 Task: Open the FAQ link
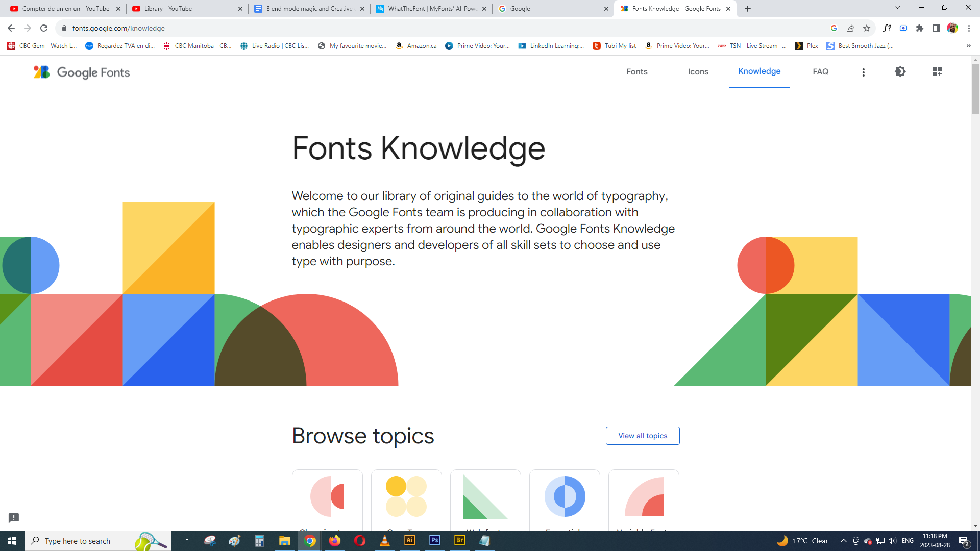(820, 72)
